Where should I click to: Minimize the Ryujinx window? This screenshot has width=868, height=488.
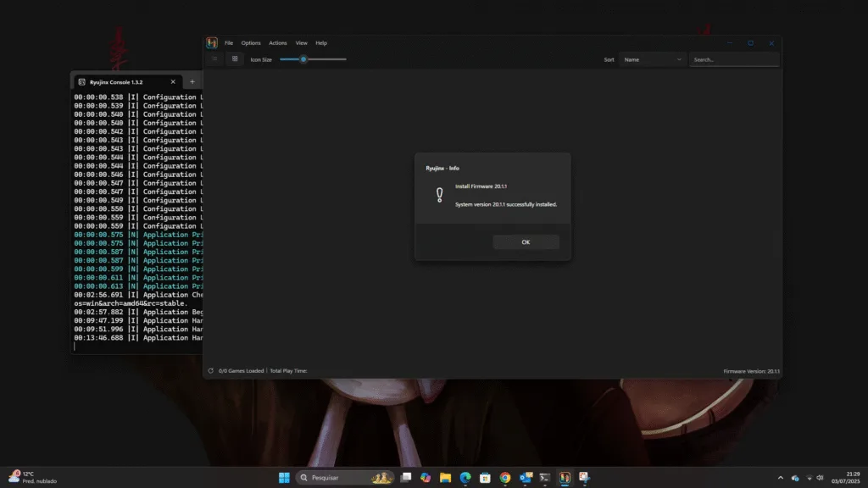coord(730,43)
